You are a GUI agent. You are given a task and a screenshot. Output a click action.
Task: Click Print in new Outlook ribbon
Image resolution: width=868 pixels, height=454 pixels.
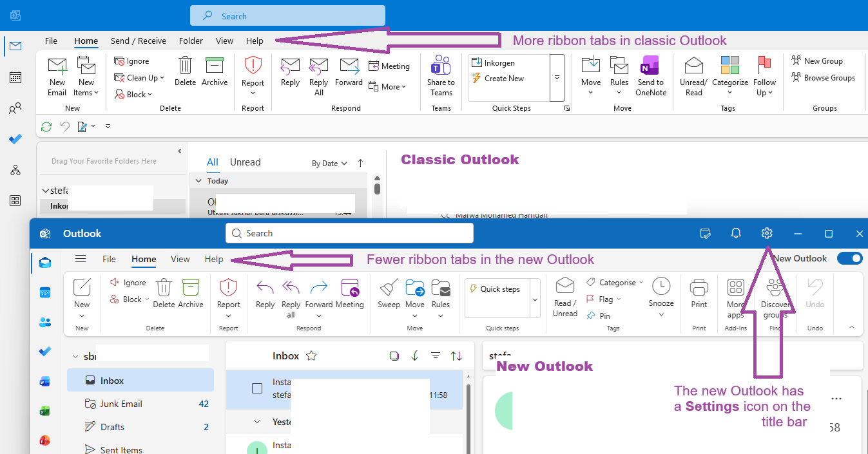(699, 294)
